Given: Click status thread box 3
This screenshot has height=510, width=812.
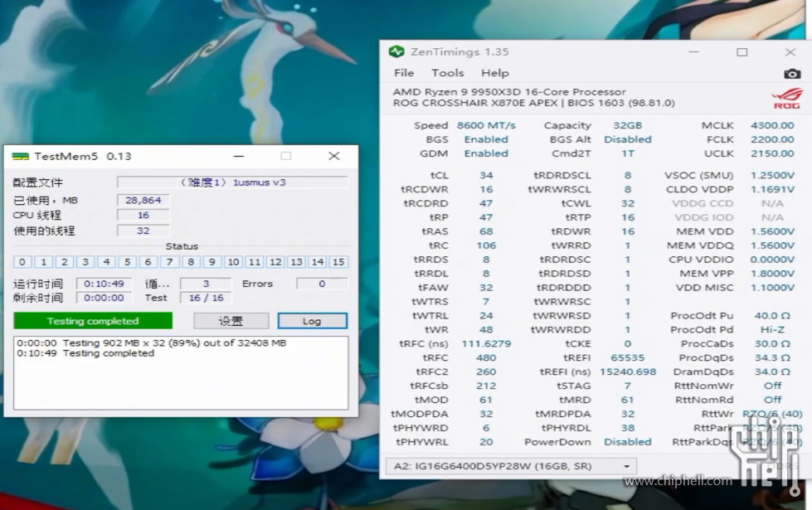Looking at the screenshot, I should (85, 262).
